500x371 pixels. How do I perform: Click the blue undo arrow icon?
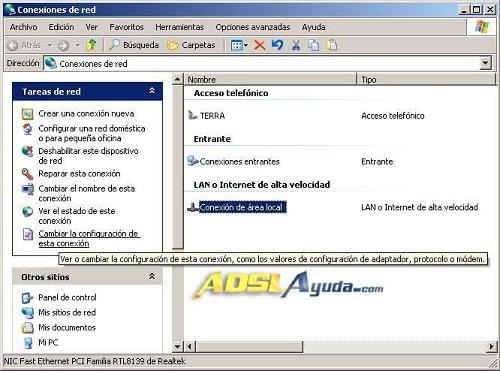(x=277, y=45)
